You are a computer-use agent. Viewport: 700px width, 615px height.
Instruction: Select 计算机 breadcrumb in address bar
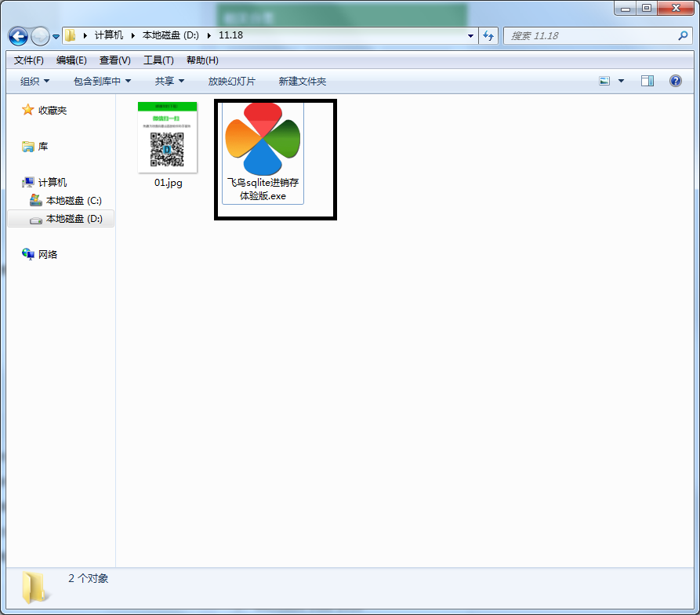point(108,35)
